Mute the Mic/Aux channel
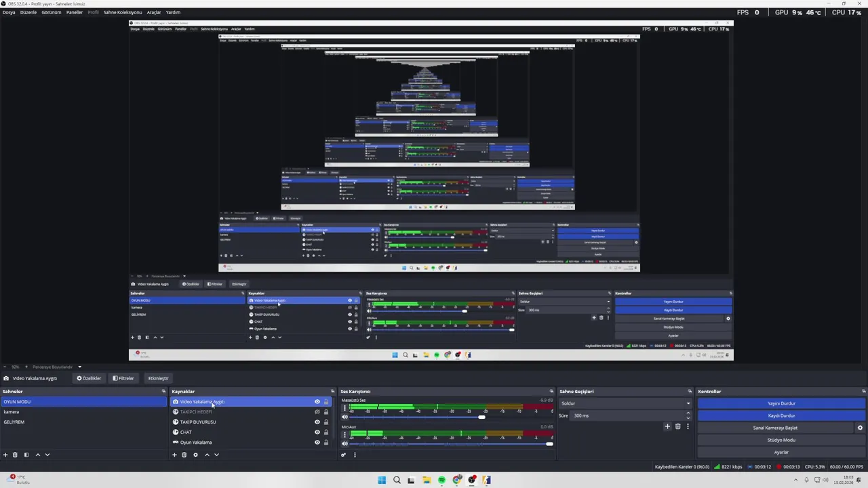The image size is (868, 488). [344, 443]
